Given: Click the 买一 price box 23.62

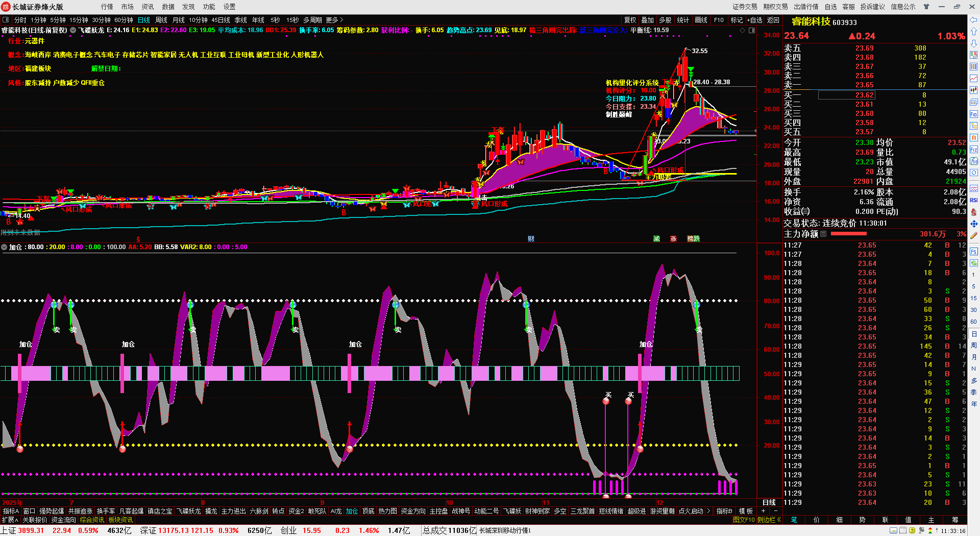Looking at the screenshot, I should pos(847,95).
